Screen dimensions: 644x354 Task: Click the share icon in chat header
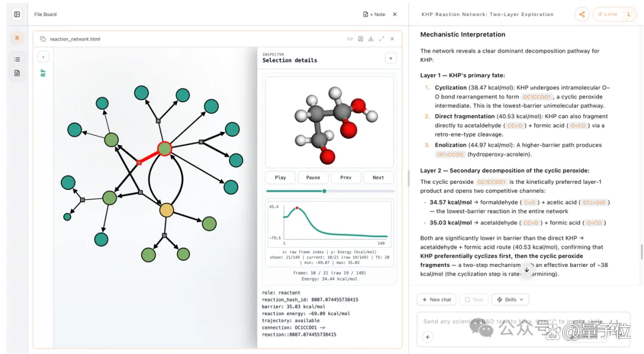coord(581,14)
